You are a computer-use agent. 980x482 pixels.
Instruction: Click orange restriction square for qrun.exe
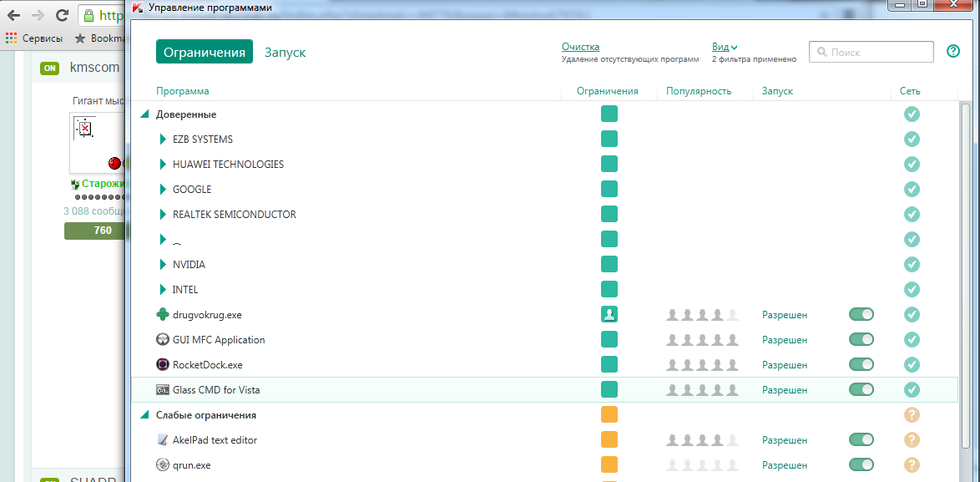609,465
